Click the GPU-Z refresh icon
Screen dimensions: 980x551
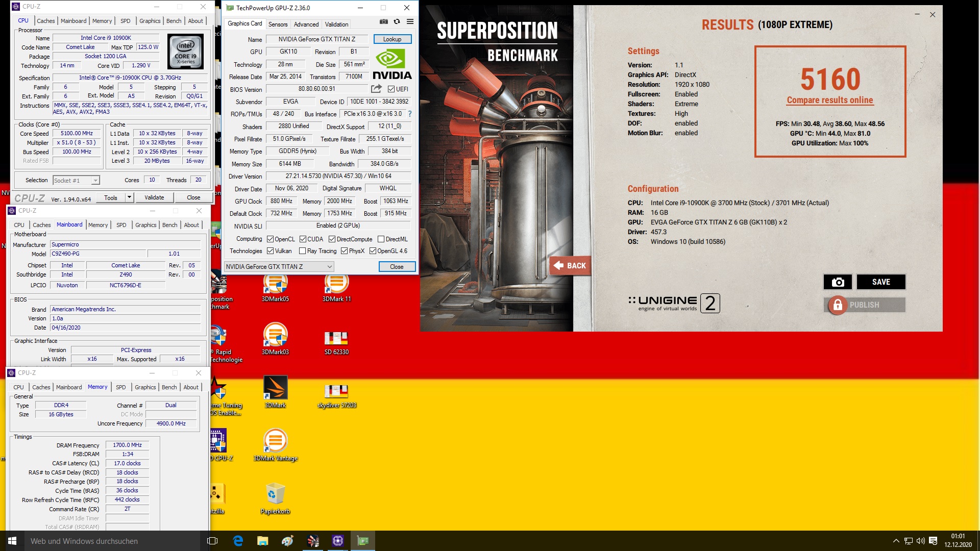coord(397,21)
